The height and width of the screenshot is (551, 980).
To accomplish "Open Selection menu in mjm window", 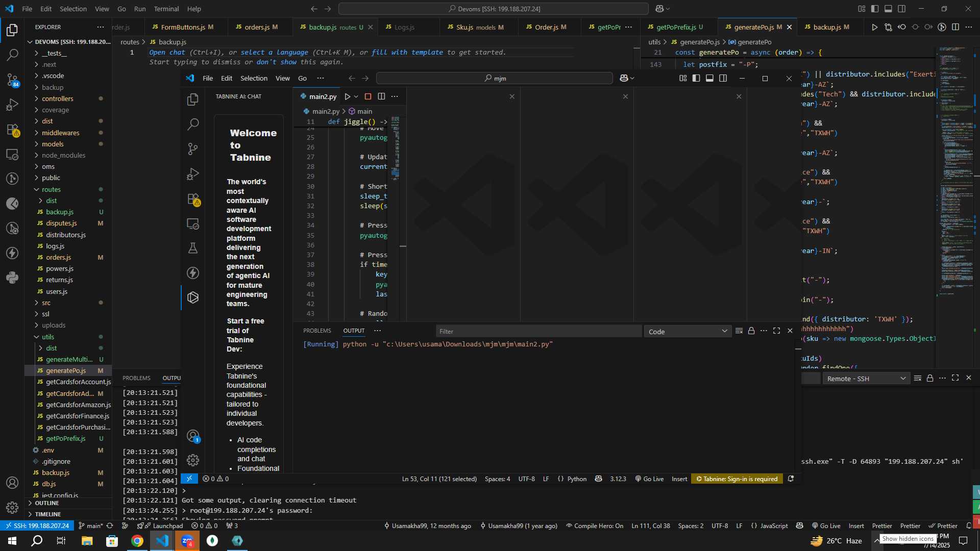I will coord(254,78).
